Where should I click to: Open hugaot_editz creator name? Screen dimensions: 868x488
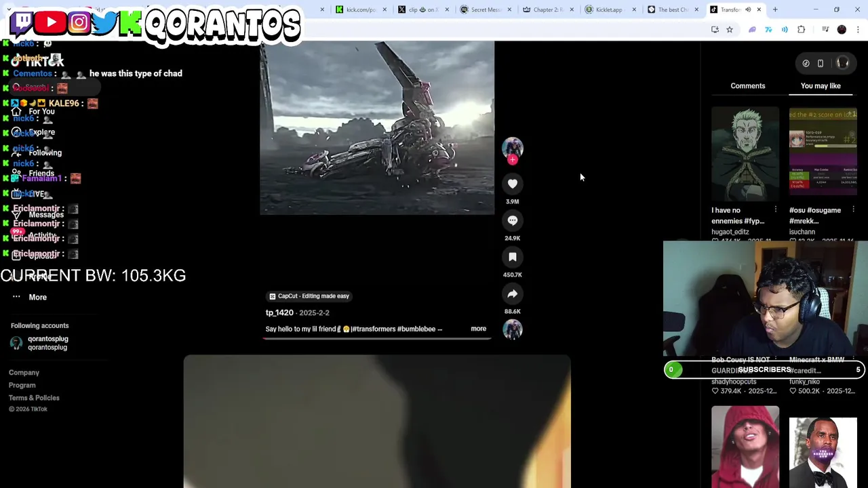point(730,232)
